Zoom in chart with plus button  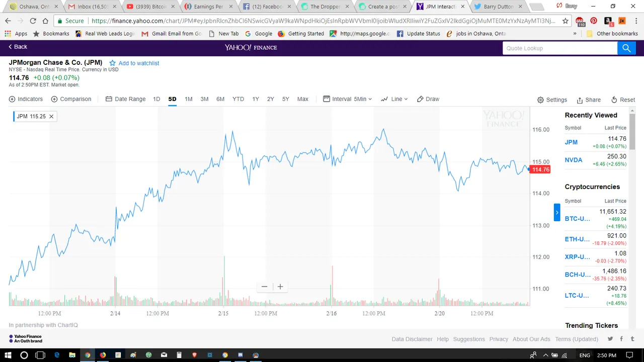pyautogui.click(x=280, y=287)
